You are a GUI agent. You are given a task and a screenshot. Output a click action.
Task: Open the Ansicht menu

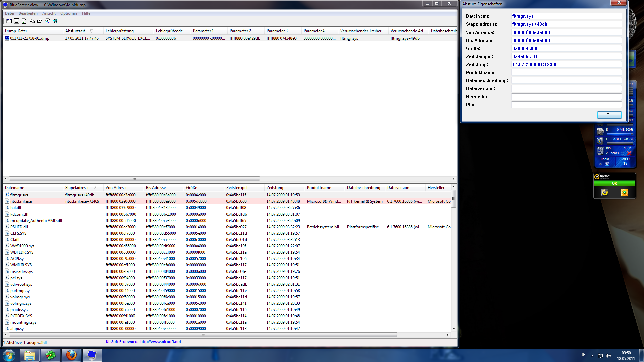(49, 13)
